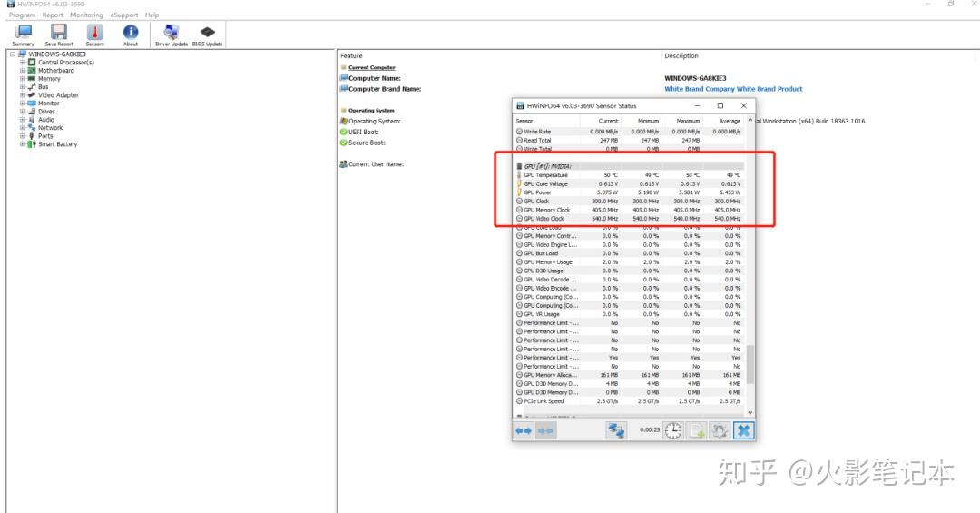Select the GPU Memory Usage row

point(630,262)
